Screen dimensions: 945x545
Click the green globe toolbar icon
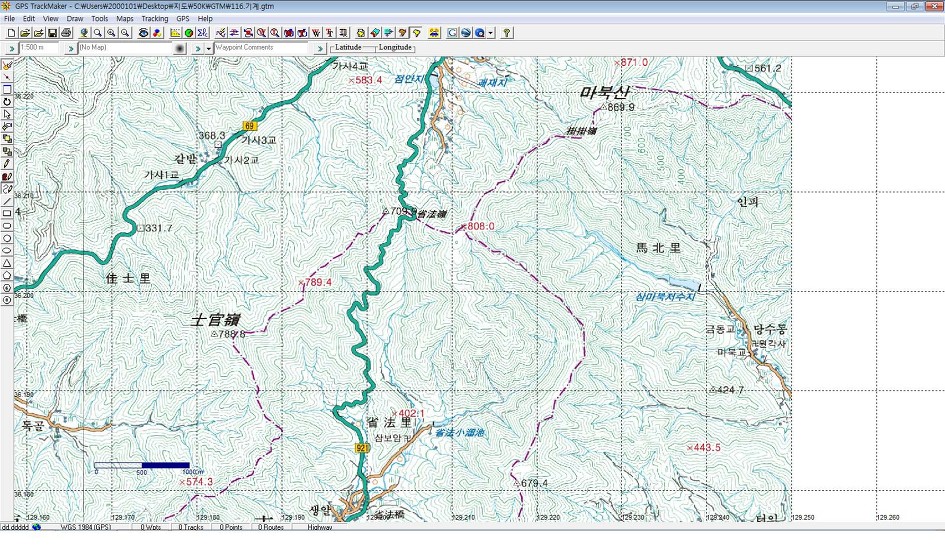click(x=189, y=33)
